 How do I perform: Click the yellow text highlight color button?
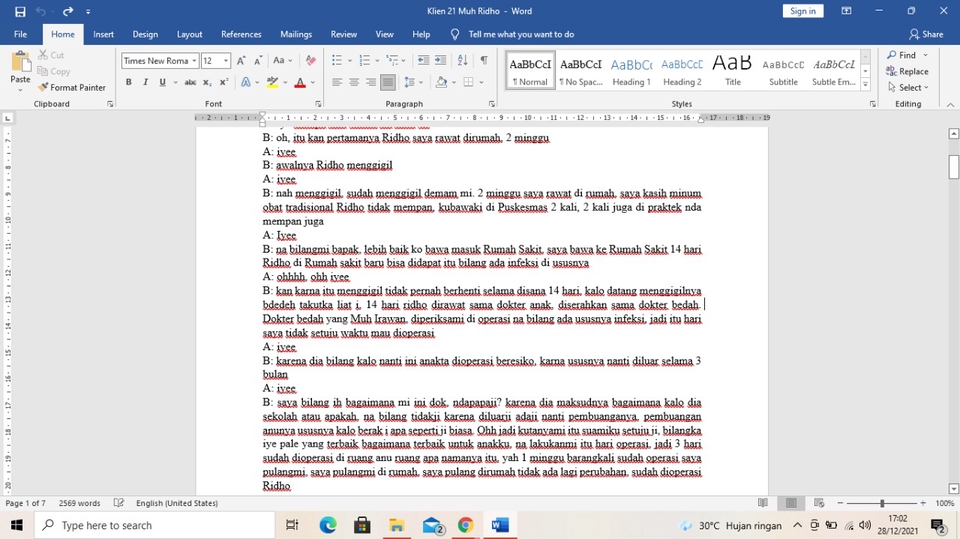click(x=272, y=82)
